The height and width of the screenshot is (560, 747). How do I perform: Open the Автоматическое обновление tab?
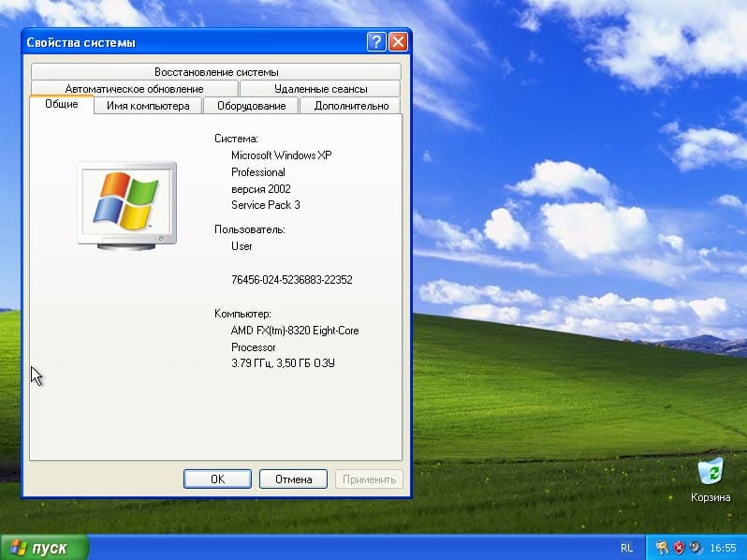coord(134,89)
